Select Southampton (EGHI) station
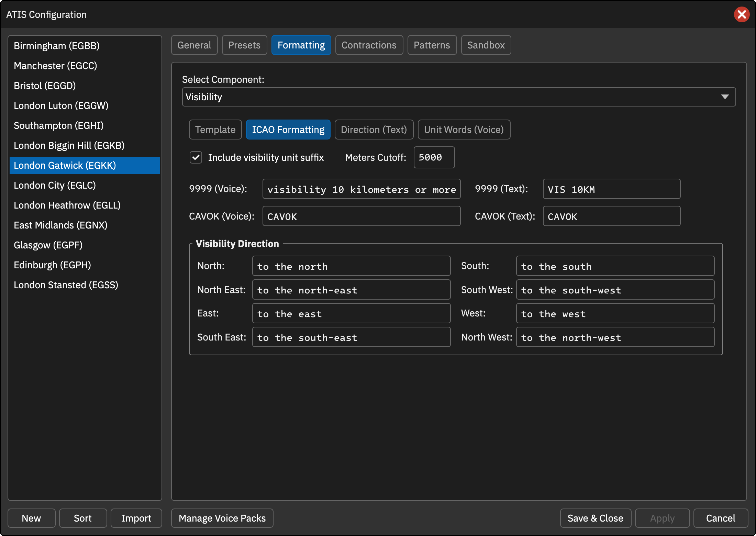 coord(85,125)
